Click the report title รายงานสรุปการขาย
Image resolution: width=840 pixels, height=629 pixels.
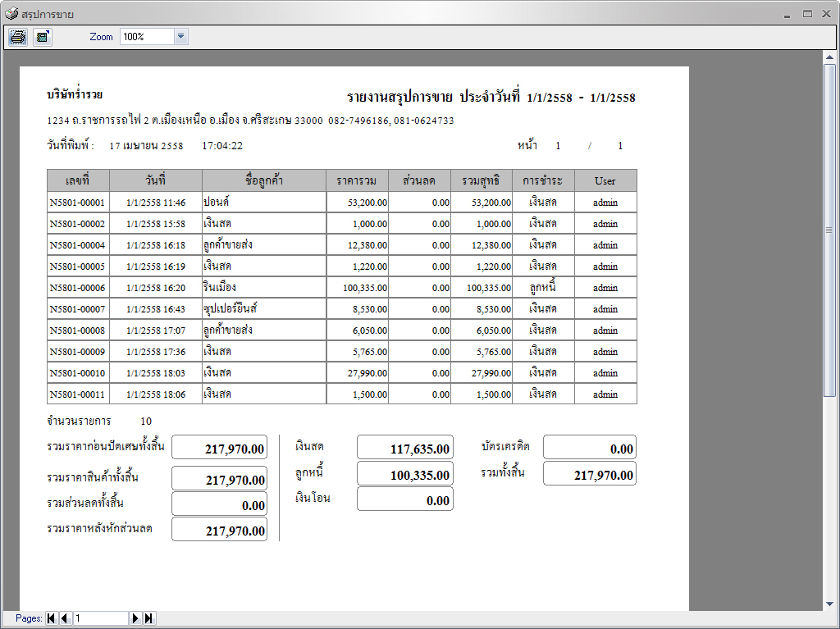coord(399,98)
